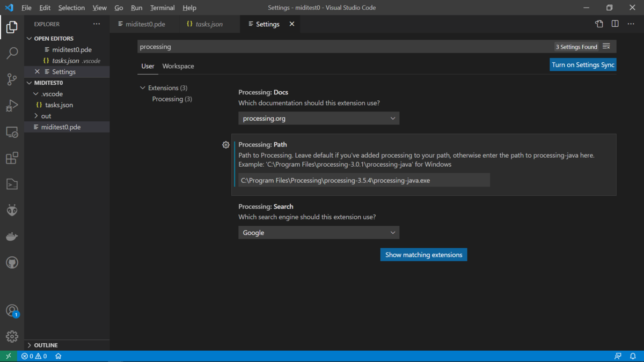Open the Help menu
Image resolution: width=644 pixels, height=362 pixels.
[189, 8]
